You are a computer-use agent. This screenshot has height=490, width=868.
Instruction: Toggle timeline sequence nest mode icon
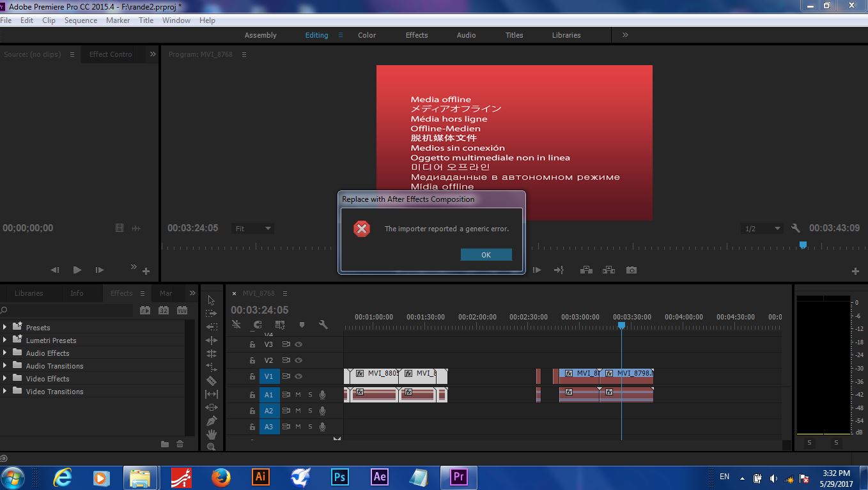(x=236, y=325)
